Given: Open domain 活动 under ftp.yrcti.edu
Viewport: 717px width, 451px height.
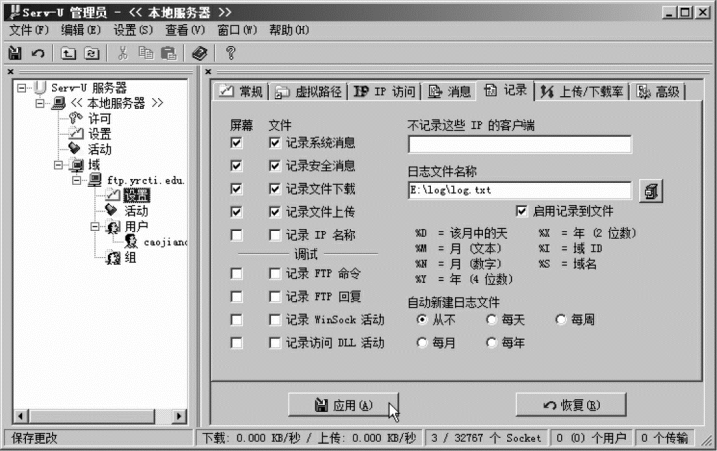Looking at the screenshot, I should click(x=128, y=211).
